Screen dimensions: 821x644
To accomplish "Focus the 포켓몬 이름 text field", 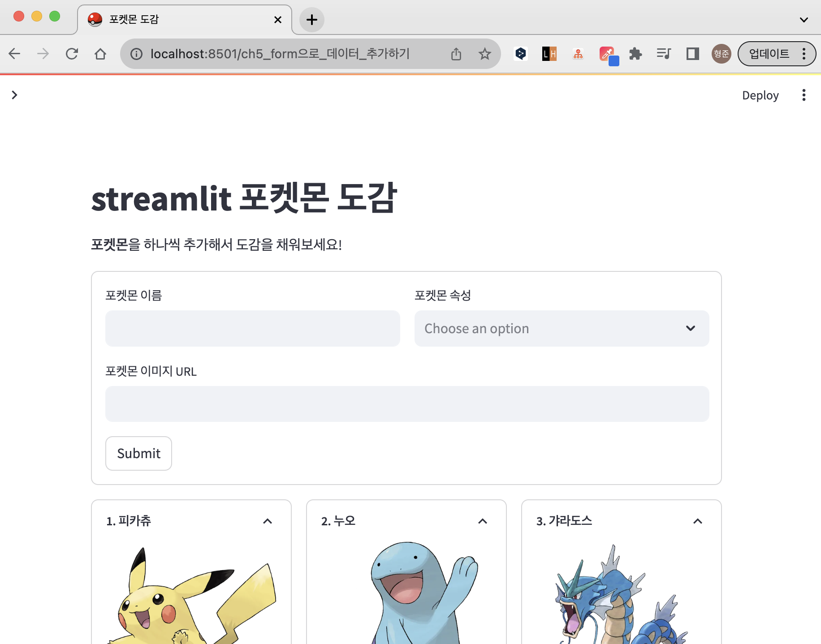I will (x=253, y=328).
